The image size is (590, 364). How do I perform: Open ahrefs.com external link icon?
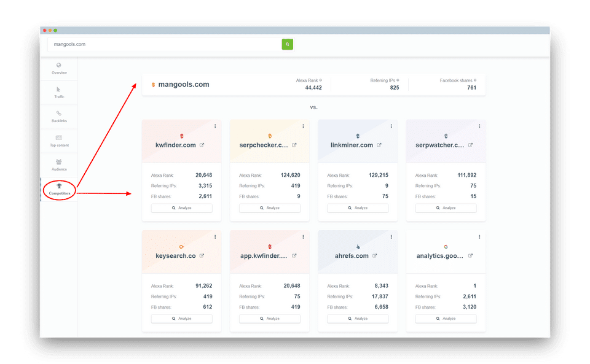(x=375, y=256)
